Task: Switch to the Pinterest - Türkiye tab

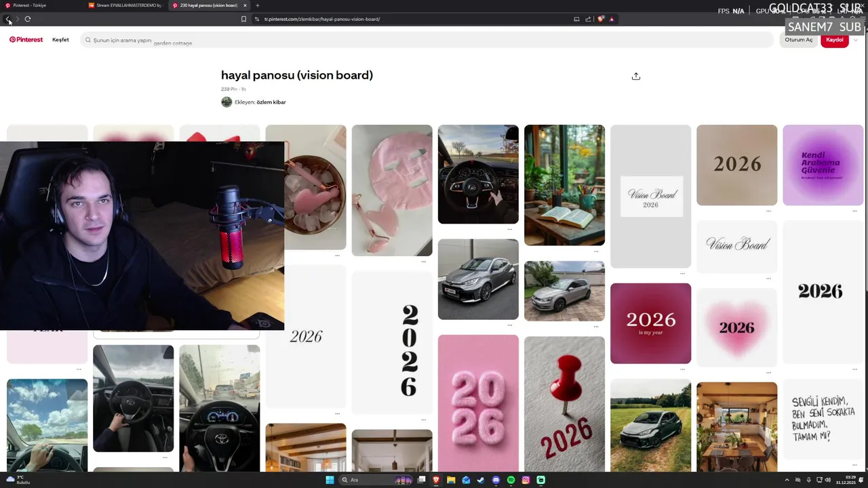Action: coord(41,5)
